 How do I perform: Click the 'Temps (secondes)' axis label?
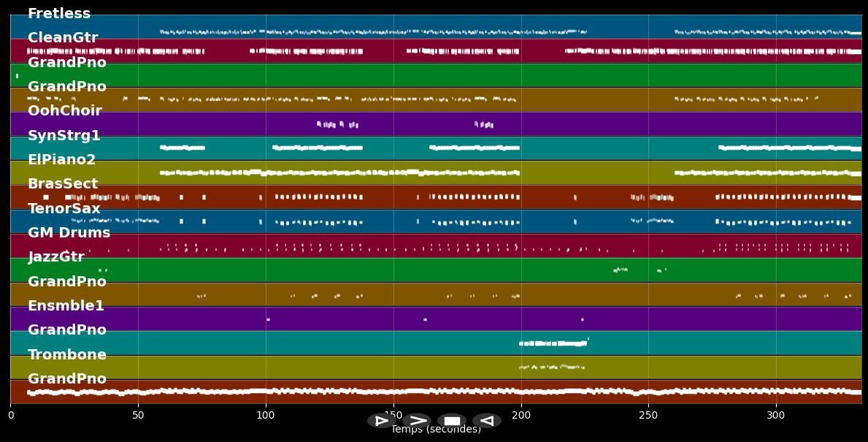point(436,430)
